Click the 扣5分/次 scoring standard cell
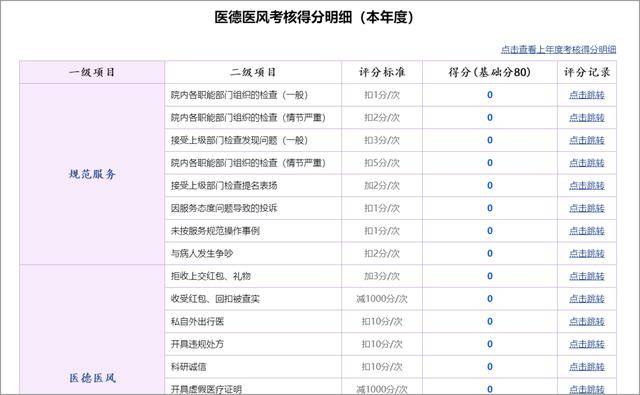Viewport: 640px width, 395px height. click(x=382, y=163)
